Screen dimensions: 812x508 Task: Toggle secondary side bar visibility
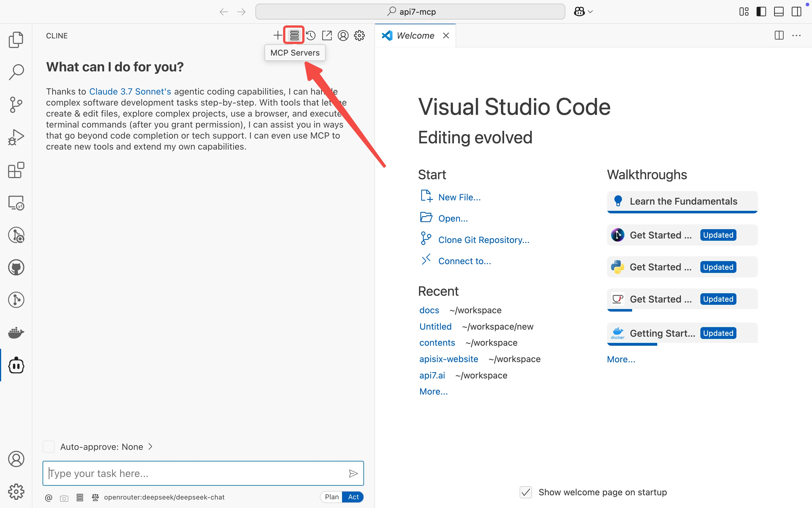point(796,12)
